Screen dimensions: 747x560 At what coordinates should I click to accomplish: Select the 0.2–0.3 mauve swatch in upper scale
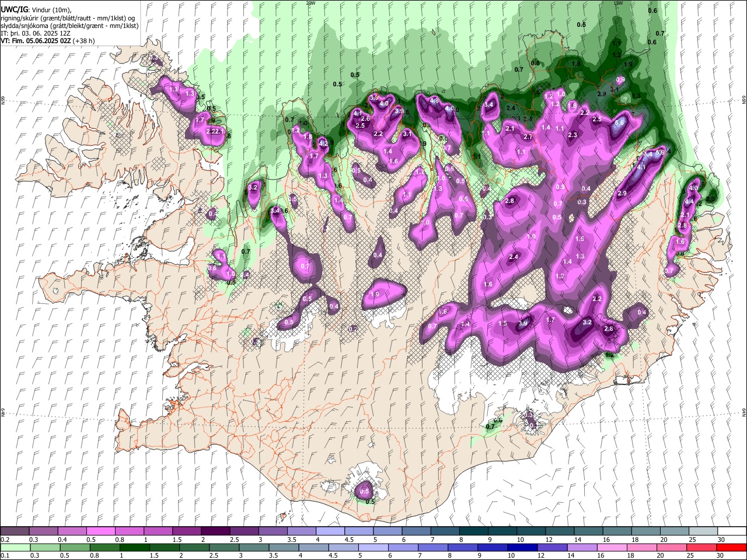tap(15, 531)
